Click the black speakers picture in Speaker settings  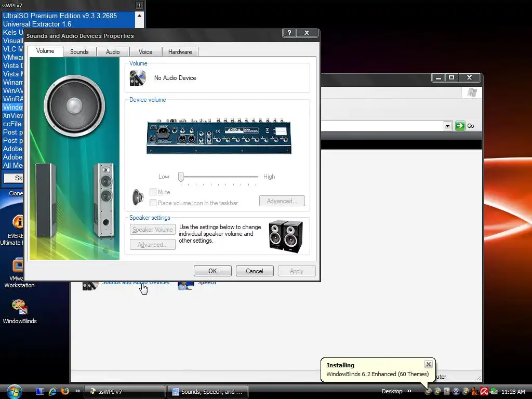click(286, 236)
